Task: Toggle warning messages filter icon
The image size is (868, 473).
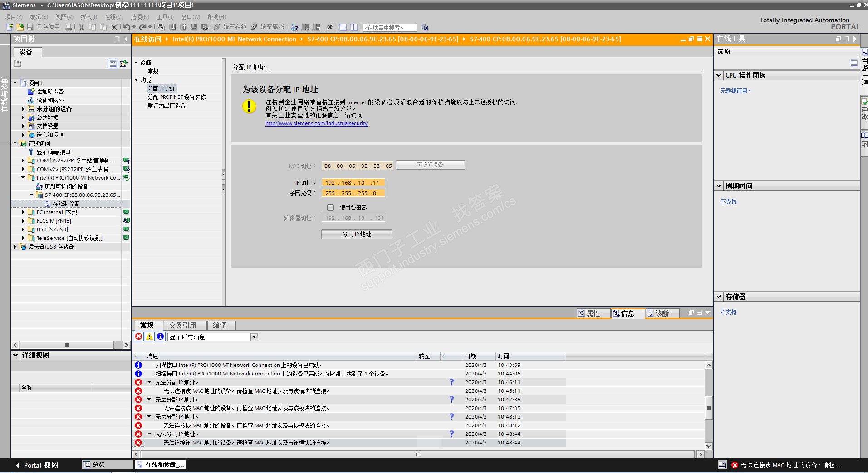Action: tap(149, 336)
